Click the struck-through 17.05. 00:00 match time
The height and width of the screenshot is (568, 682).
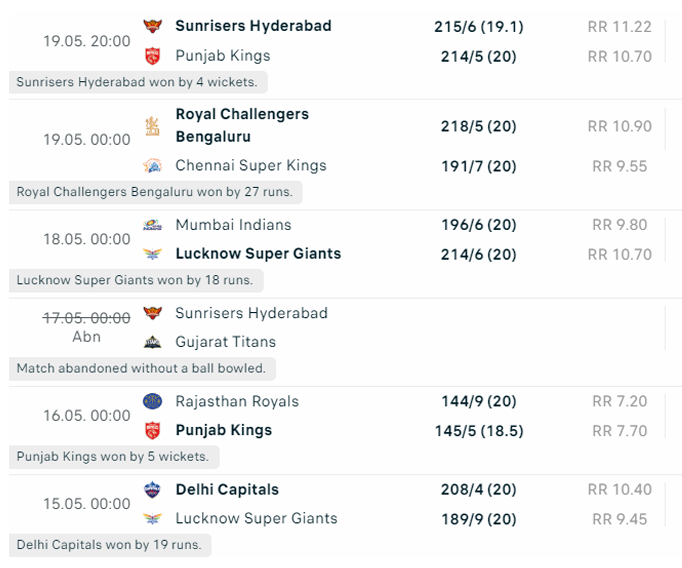(87, 318)
